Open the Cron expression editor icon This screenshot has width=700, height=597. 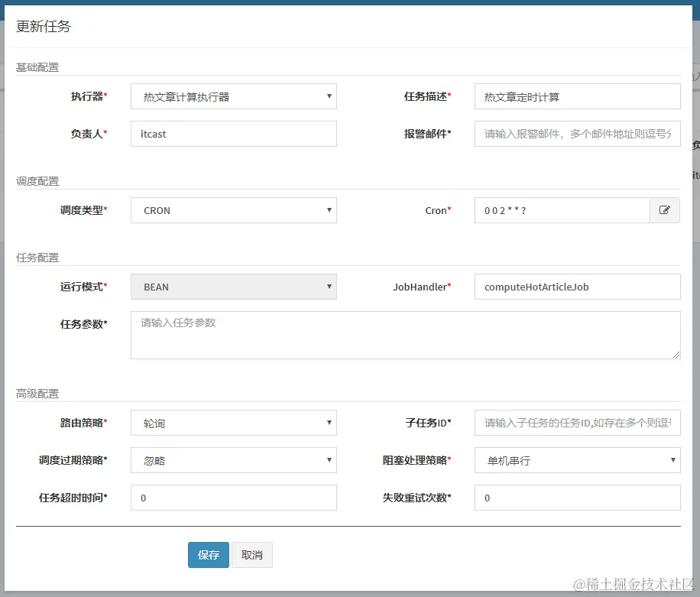coord(665,210)
